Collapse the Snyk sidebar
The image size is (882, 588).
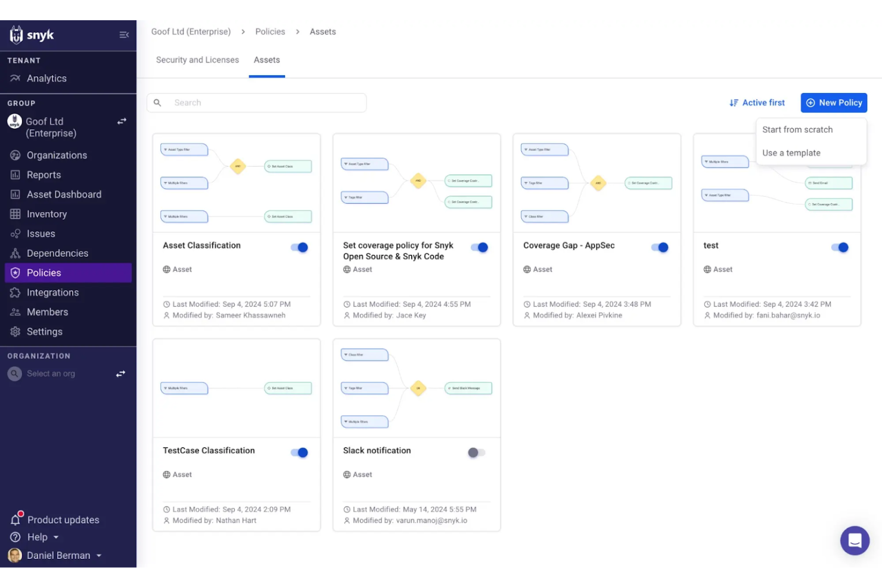click(x=124, y=35)
